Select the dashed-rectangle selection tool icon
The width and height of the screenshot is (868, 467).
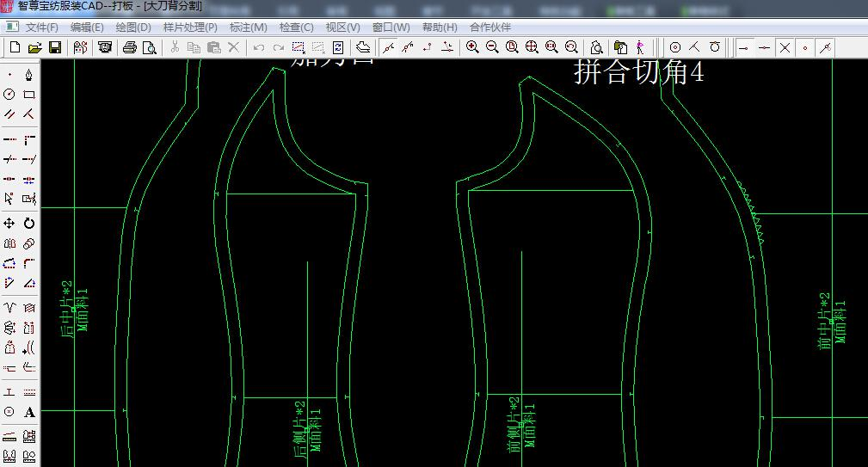click(x=299, y=47)
